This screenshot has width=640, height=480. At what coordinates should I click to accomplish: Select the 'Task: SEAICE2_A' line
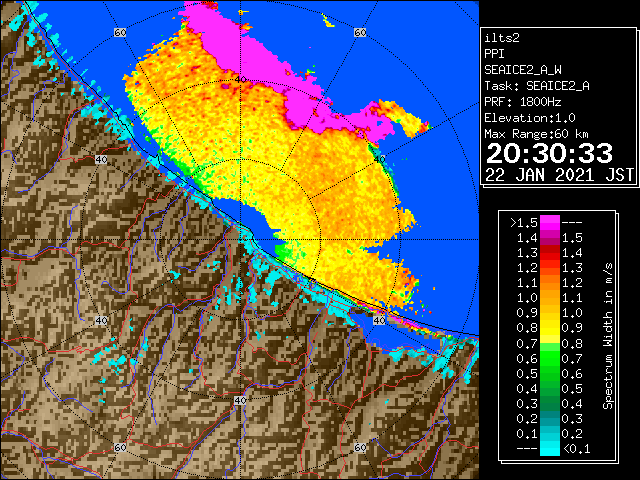coord(537,86)
